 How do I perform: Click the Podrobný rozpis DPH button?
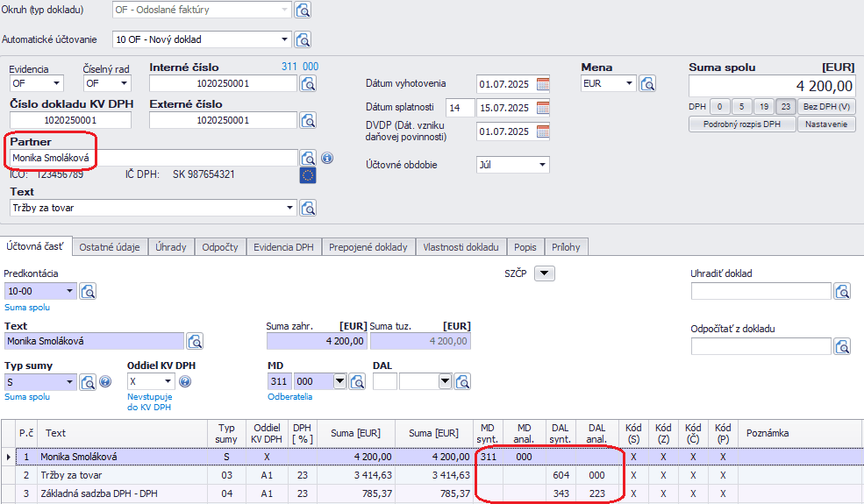(x=742, y=124)
